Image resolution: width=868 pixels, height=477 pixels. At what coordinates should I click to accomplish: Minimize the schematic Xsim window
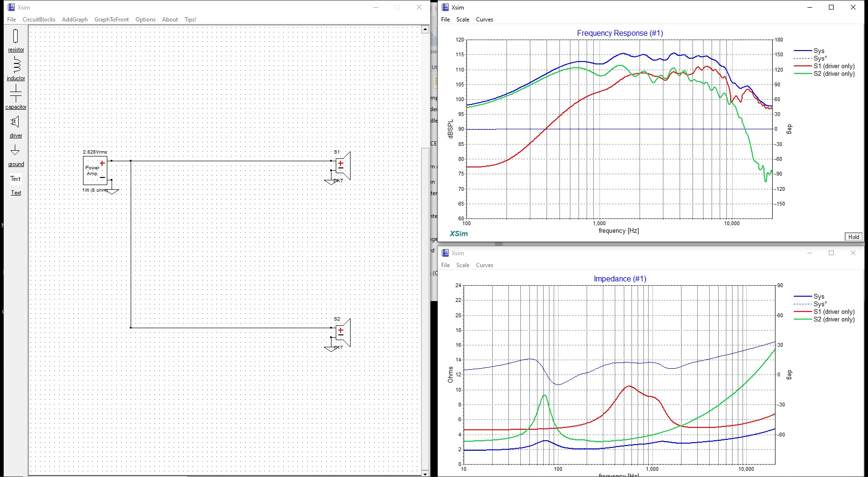click(x=376, y=7)
